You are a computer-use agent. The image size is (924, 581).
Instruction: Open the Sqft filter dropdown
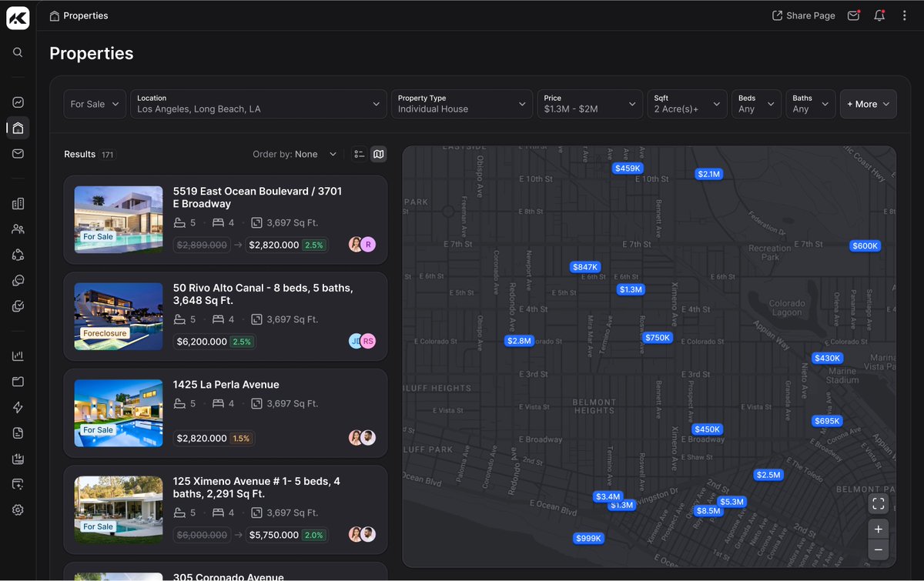687,104
